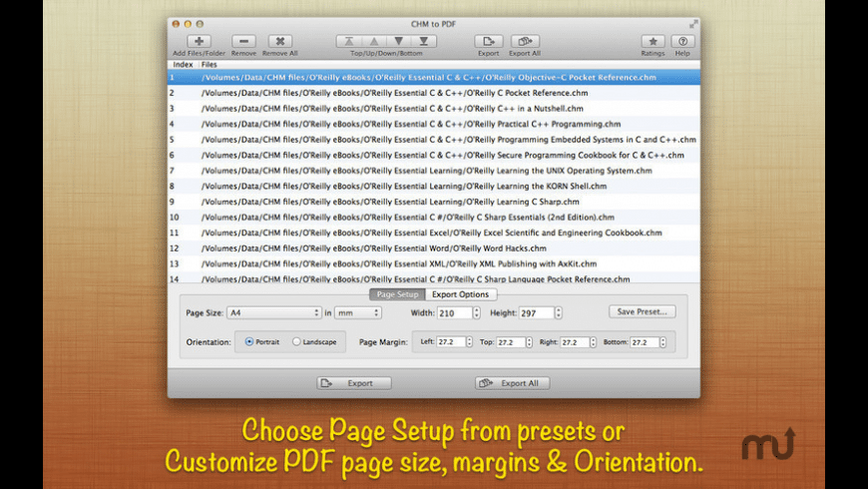Select row 11 Excel Scientific and Engineering Cookbook.chm
The height and width of the screenshot is (489, 868).
coord(433,233)
